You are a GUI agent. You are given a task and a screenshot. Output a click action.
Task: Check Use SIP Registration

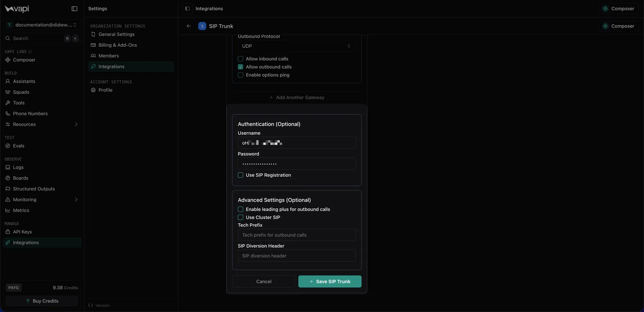pyautogui.click(x=241, y=175)
